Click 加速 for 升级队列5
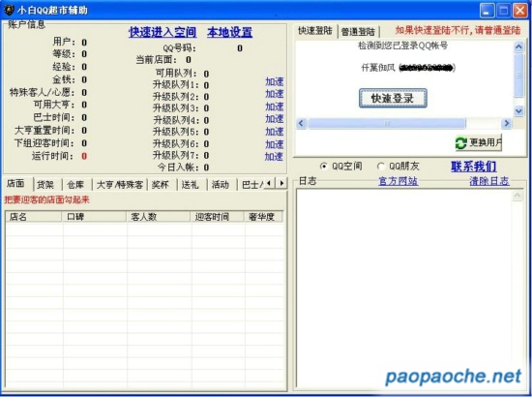The height and width of the screenshot is (397, 532). [274, 132]
